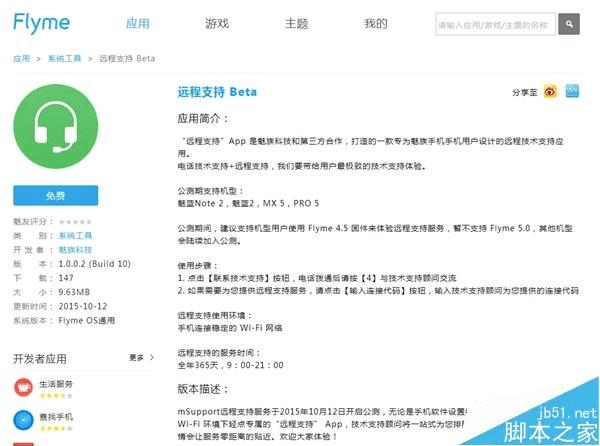Viewport: 600px width, 446px height.
Task: Click the 版本描述 heading
Action: [x=203, y=389]
